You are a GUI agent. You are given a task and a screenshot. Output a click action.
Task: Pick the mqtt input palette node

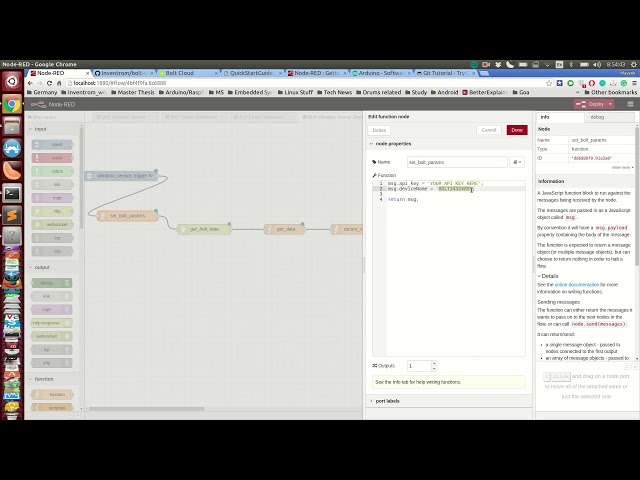[53, 198]
